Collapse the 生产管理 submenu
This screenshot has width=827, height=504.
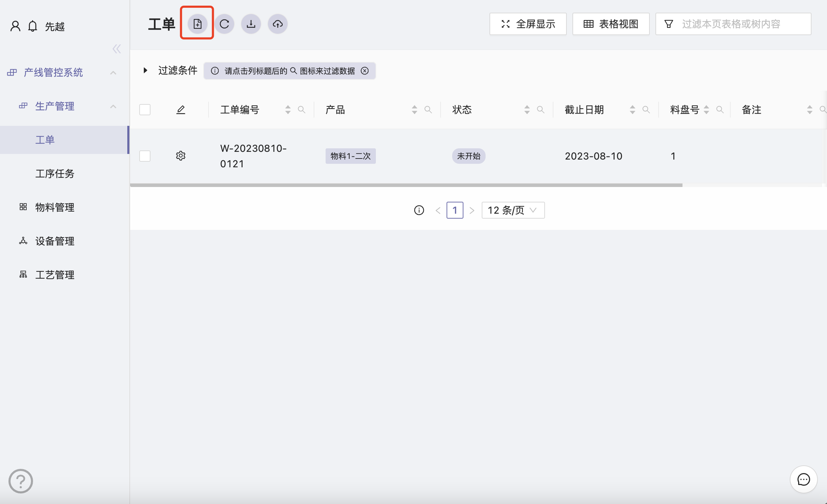point(113,106)
